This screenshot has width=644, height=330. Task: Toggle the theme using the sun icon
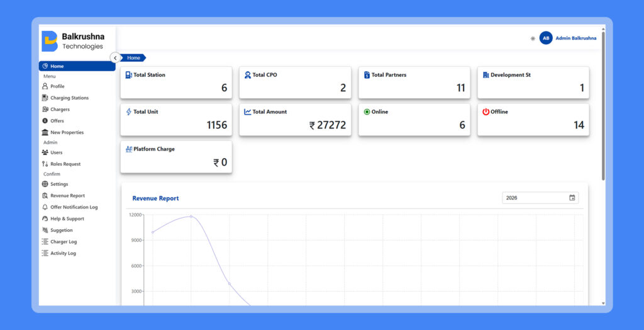(533, 38)
